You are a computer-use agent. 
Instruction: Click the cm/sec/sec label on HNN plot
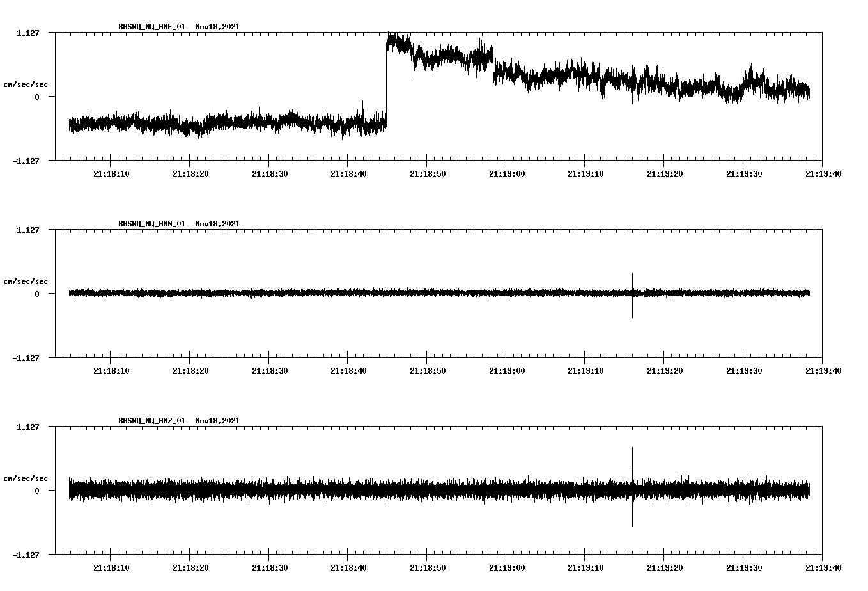(26, 281)
